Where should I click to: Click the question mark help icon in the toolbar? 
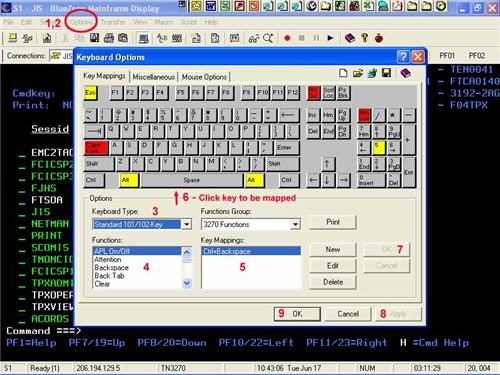click(365, 38)
